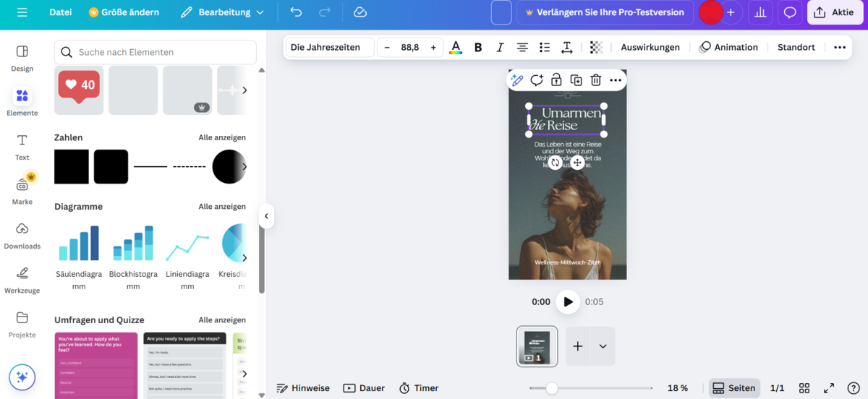Open the Text sidebar tab
Viewport: 868px width, 399px height.
tap(22, 147)
